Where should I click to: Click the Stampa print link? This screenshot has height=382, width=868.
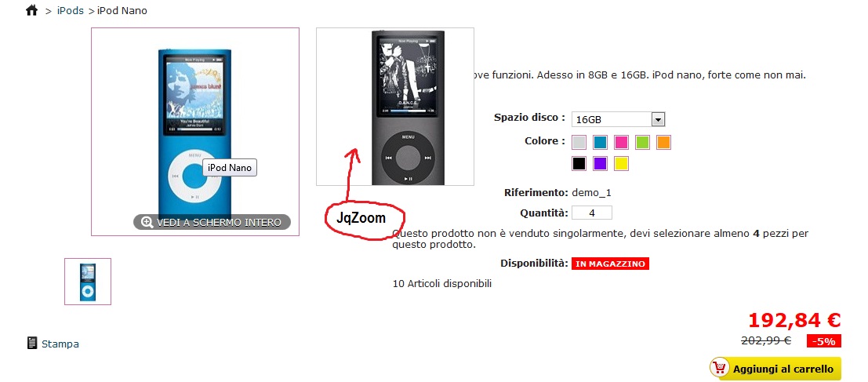click(x=60, y=344)
